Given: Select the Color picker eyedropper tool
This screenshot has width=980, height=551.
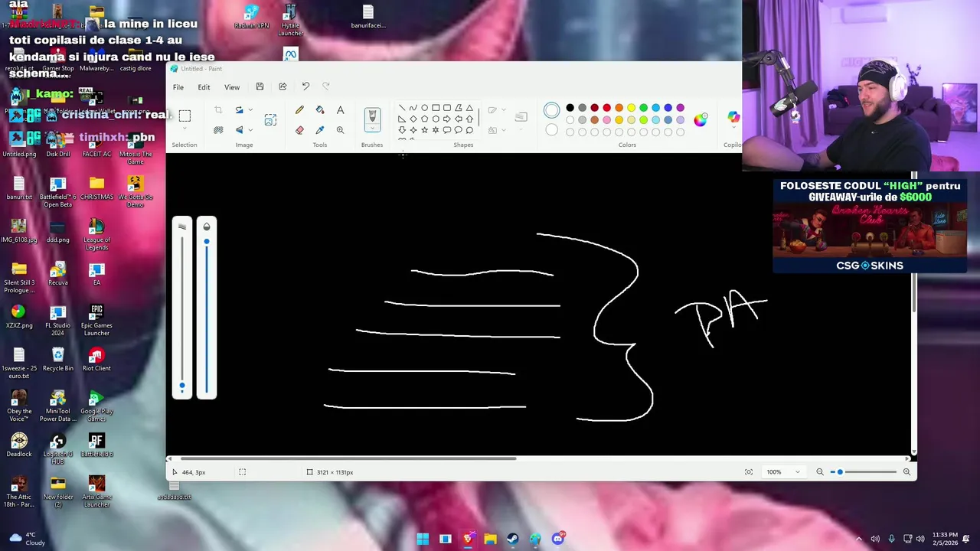Looking at the screenshot, I should coord(320,130).
